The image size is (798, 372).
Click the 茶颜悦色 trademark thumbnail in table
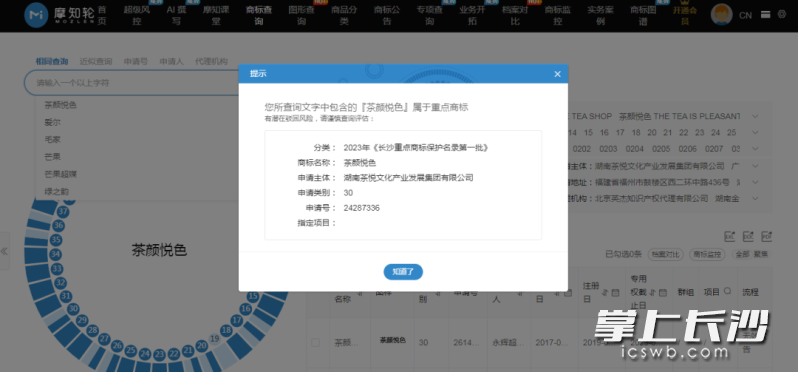click(392, 340)
